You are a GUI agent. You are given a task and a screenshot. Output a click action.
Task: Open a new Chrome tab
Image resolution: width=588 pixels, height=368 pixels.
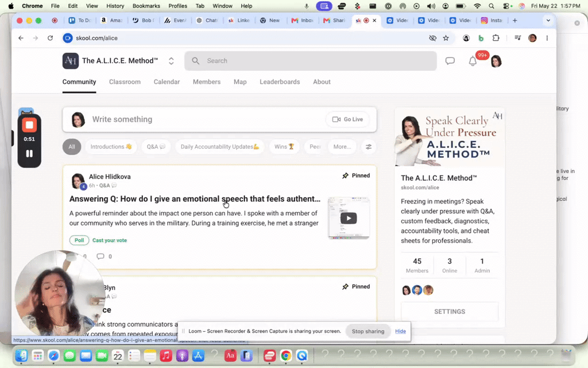pos(515,21)
